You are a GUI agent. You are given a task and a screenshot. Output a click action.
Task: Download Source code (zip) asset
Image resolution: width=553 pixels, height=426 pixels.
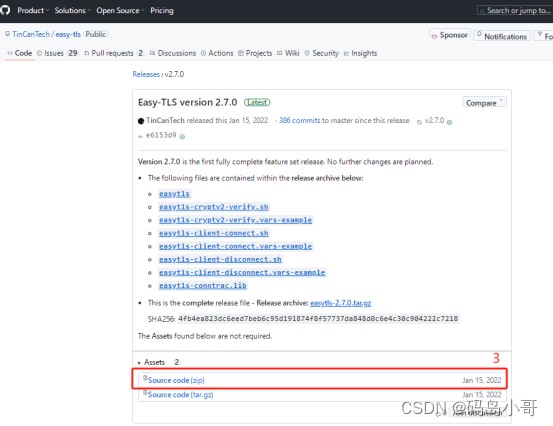176,380
